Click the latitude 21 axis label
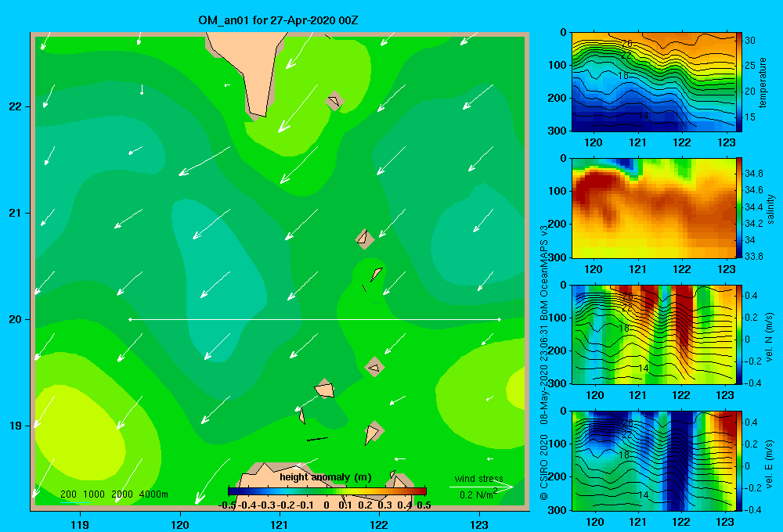The image size is (783, 532). click(16, 213)
